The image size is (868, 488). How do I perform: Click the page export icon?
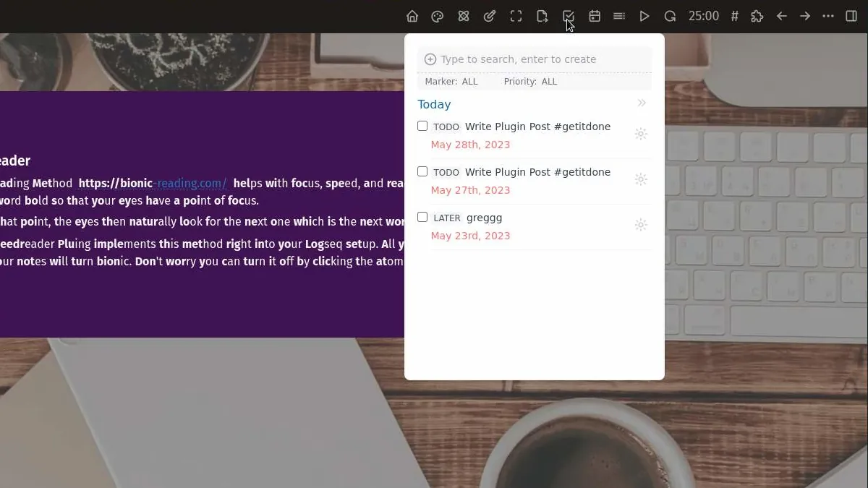pos(542,16)
